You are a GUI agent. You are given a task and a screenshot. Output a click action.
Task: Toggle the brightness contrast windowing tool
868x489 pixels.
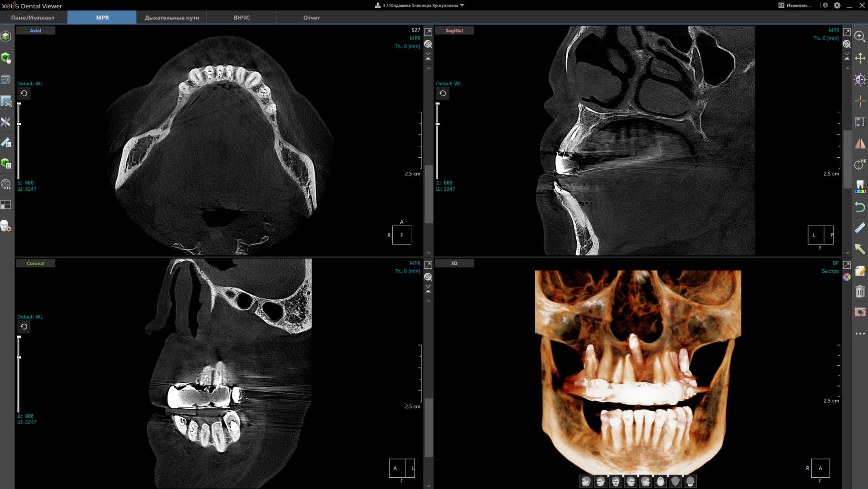point(860,80)
